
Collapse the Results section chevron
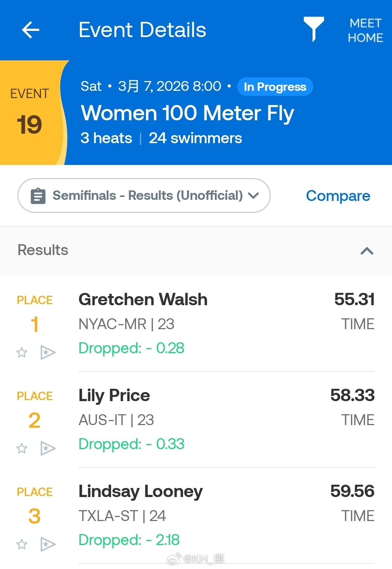(367, 251)
